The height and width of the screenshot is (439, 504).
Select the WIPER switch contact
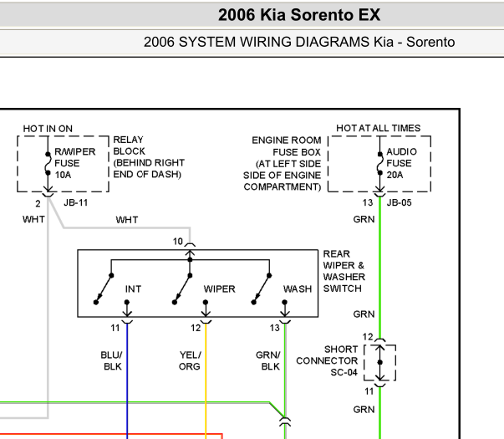[x=182, y=288]
